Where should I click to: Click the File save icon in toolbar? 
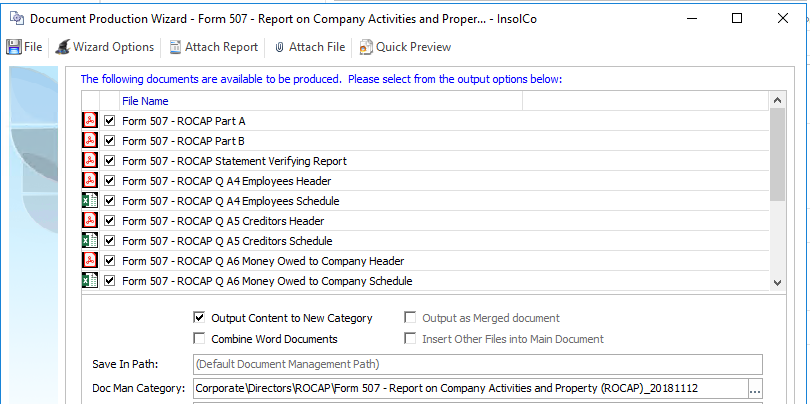pos(14,47)
